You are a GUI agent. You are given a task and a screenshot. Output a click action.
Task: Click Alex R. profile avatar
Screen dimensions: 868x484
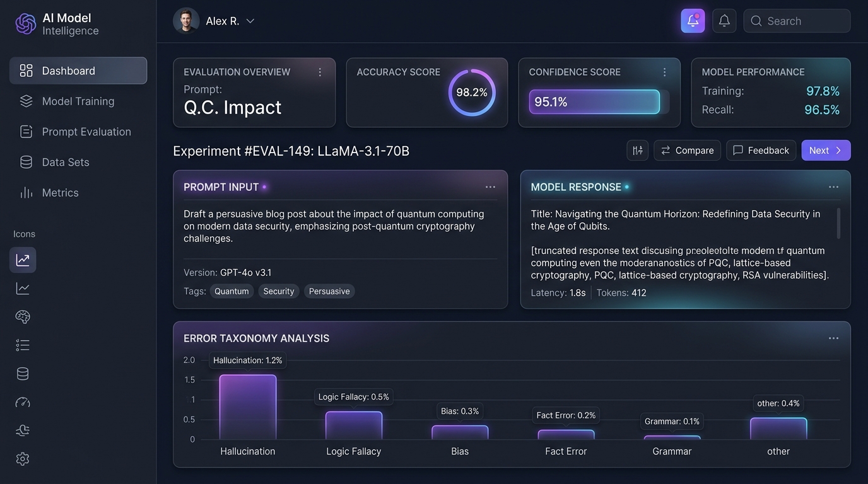[x=186, y=21]
